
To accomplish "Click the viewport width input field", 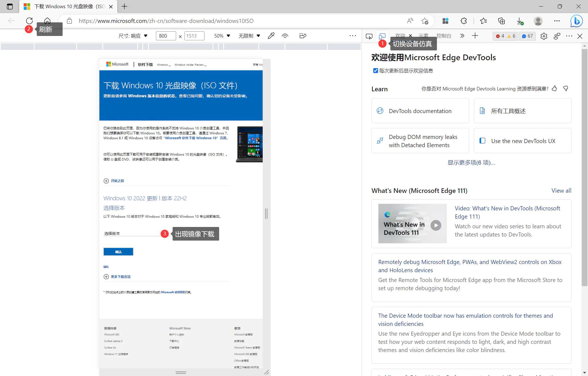I will coord(166,36).
